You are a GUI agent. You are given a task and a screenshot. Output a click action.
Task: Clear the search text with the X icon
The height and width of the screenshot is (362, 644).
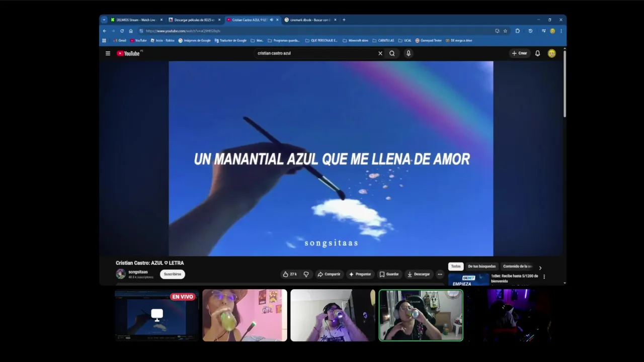(x=380, y=53)
